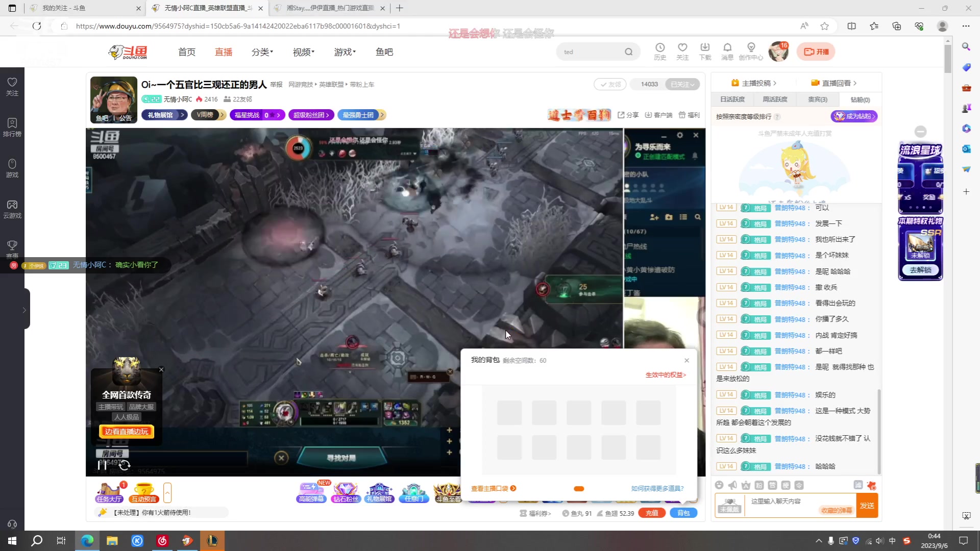The height and width of the screenshot is (551, 980).
Task: Open the 查看主播口袋 link
Action: click(494, 488)
